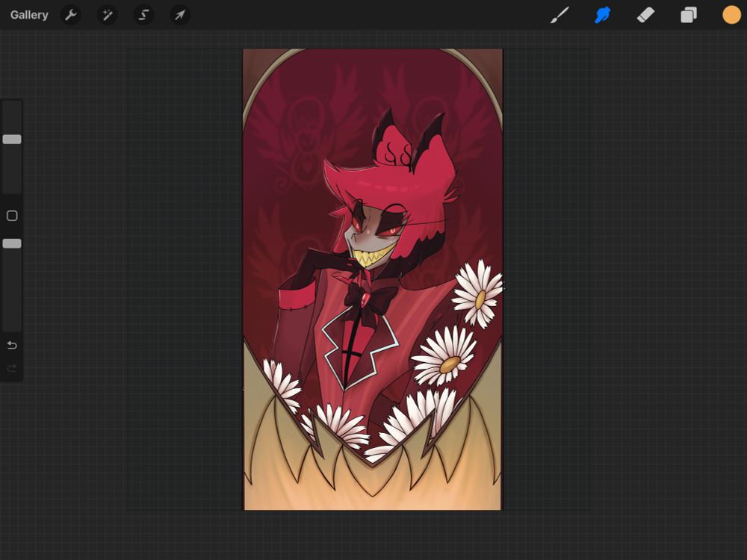The image size is (747, 560).
Task: Open the Actions wrench menu
Action: coord(70,15)
